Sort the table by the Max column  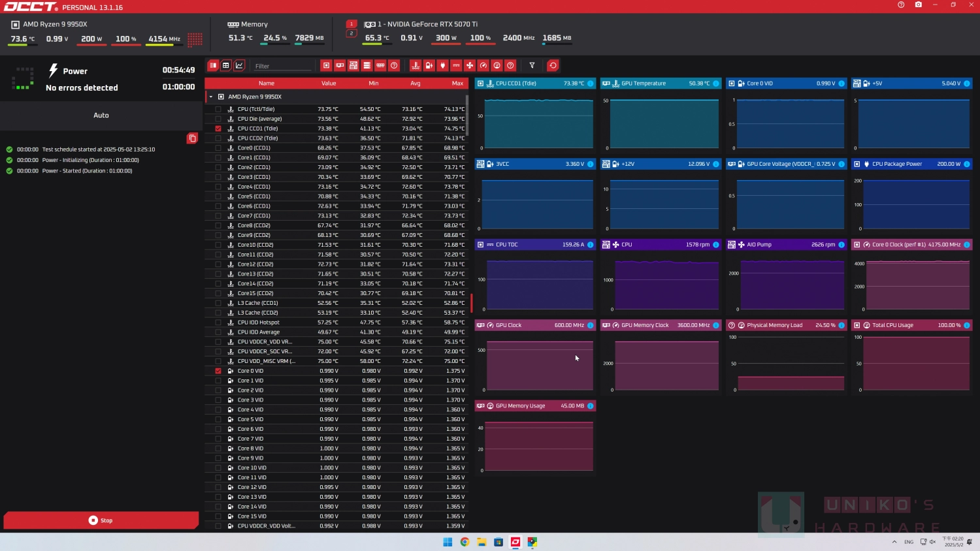pos(457,84)
